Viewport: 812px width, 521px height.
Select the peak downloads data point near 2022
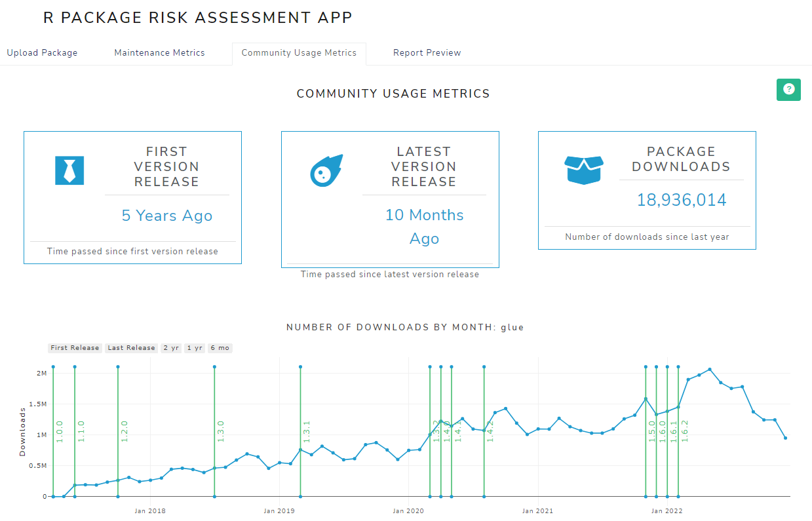[710, 370]
